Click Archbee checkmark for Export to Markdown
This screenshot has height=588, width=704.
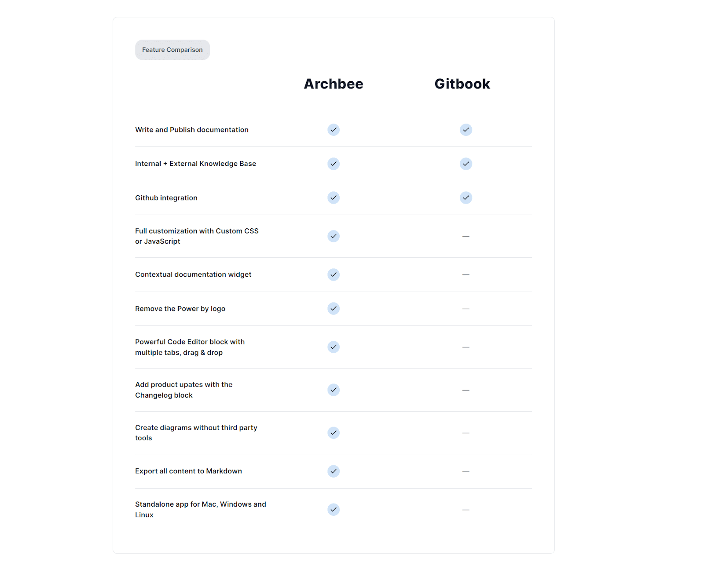pos(334,471)
